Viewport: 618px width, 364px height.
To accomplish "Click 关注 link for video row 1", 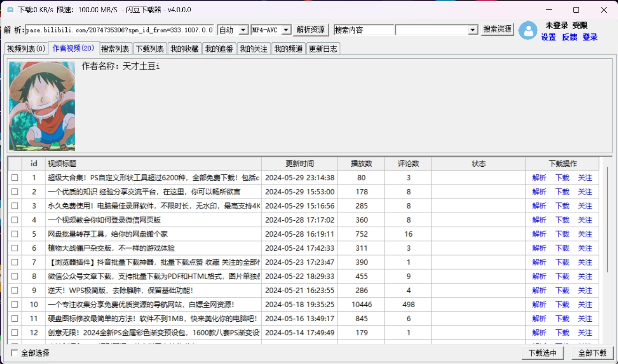I will point(585,178).
